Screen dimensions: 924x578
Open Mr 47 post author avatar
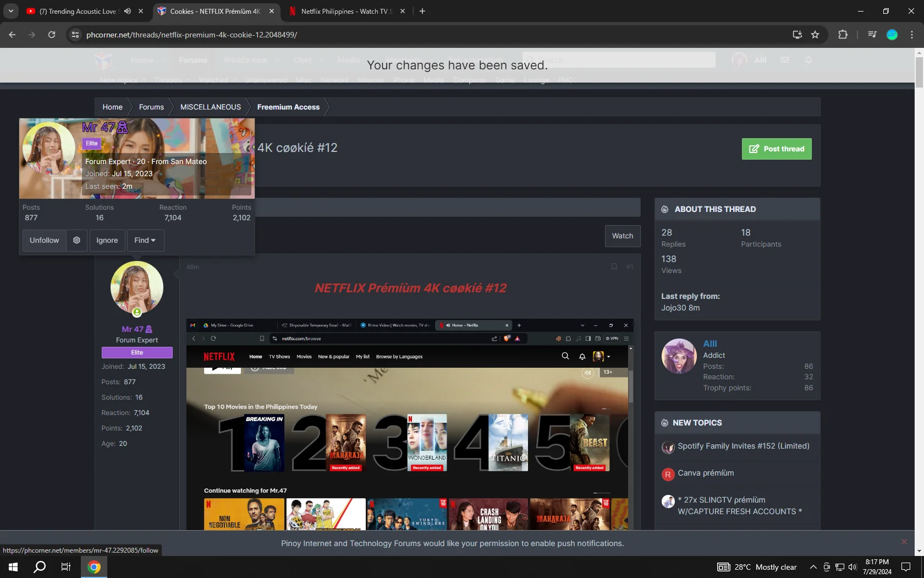click(x=137, y=287)
